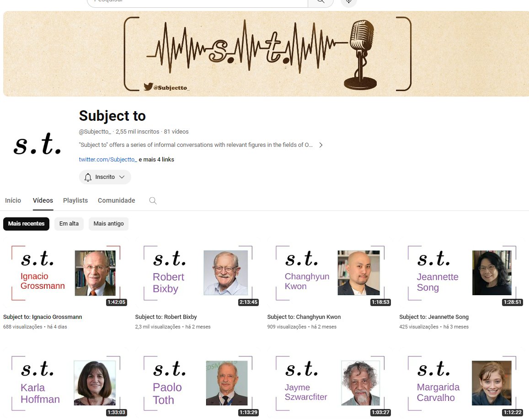Open the Karla Hoffman video thumbnail

[66, 383]
